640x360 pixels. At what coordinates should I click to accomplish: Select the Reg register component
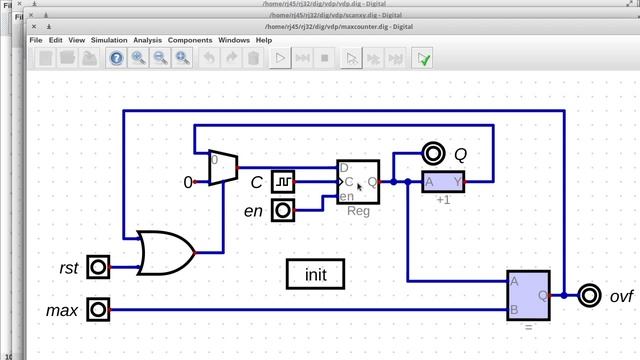pyautogui.click(x=358, y=182)
